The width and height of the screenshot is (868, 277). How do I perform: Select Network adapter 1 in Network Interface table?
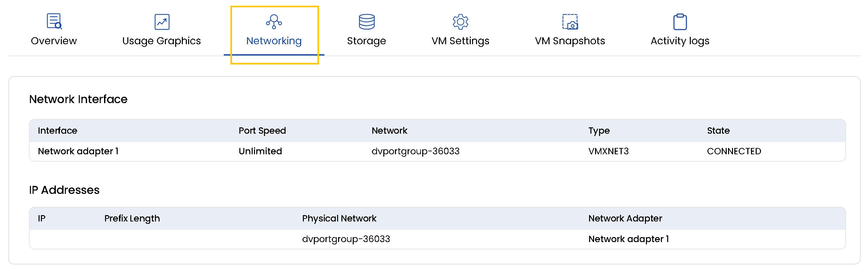78,151
